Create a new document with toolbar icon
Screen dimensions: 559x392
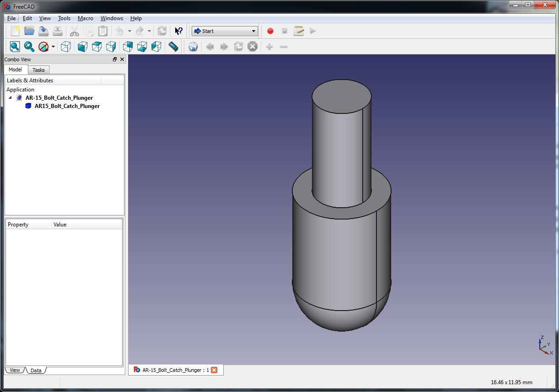(16, 31)
